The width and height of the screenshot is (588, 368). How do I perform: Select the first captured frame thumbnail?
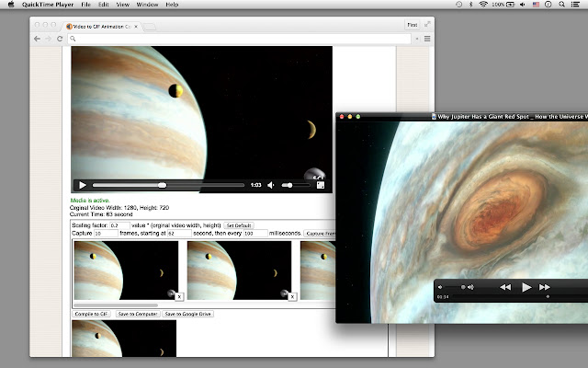coord(126,270)
